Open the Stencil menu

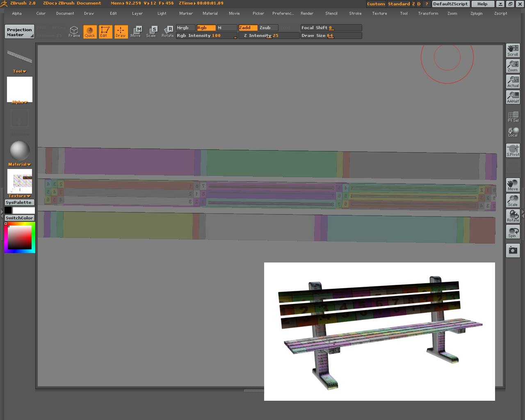click(x=331, y=13)
